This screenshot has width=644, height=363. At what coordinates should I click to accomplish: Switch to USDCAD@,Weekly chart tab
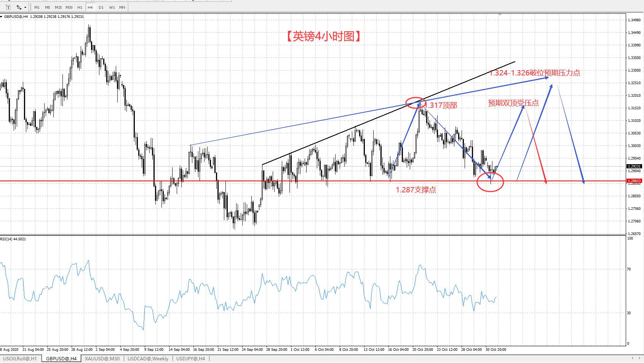point(148,359)
